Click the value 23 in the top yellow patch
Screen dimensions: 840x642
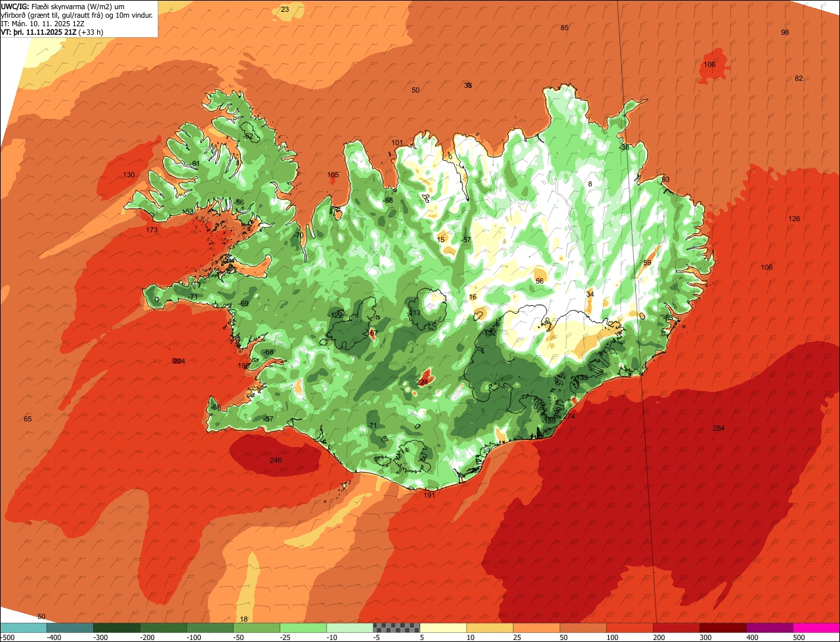[285, 9]
